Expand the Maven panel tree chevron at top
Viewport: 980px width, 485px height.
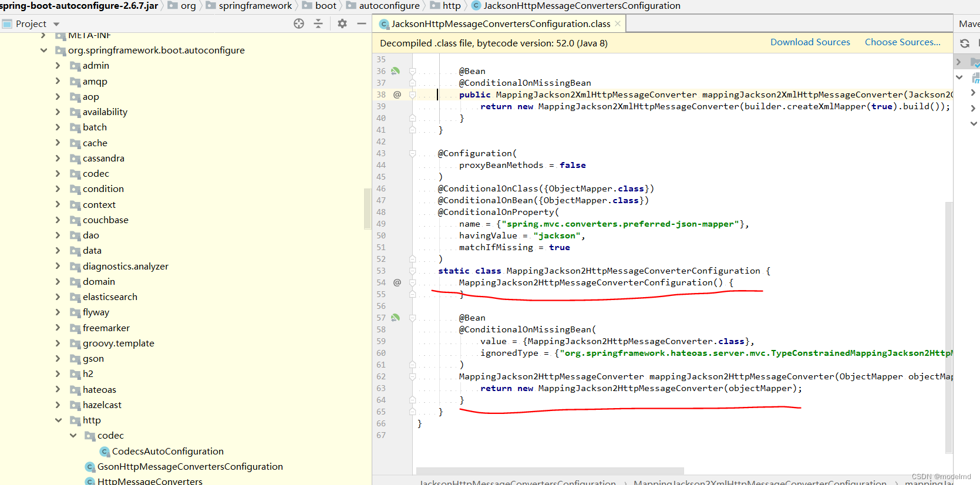click(959, 62)
